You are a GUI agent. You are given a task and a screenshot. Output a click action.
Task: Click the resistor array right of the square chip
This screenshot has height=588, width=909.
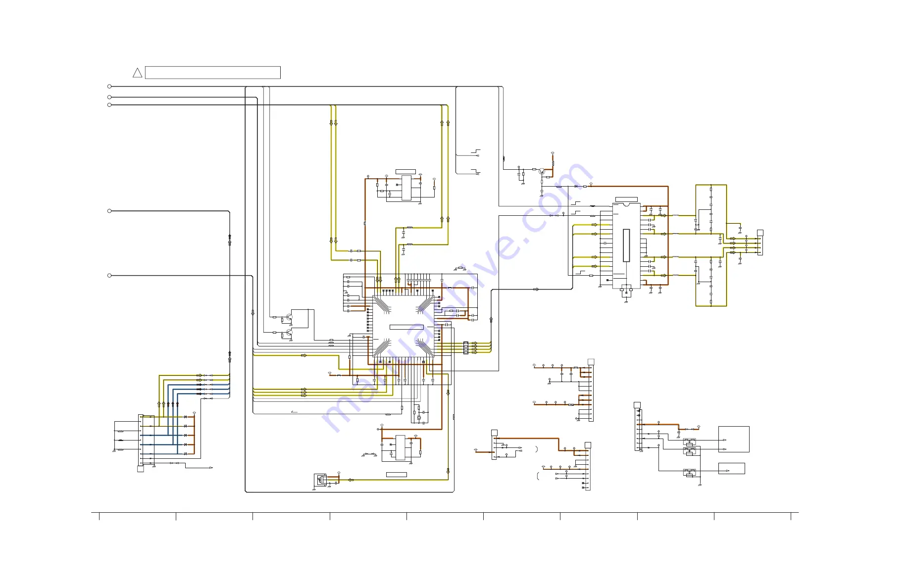click(x=465, y=347)
